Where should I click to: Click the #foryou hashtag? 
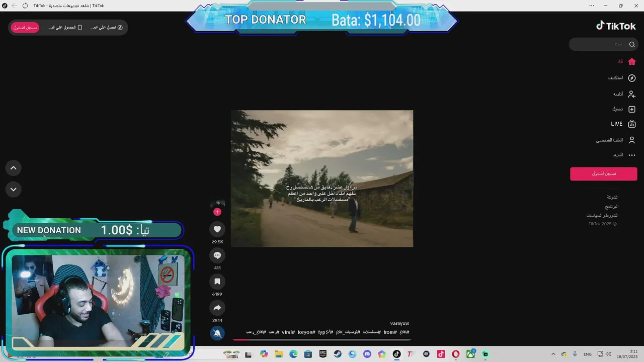click(306, 332)
